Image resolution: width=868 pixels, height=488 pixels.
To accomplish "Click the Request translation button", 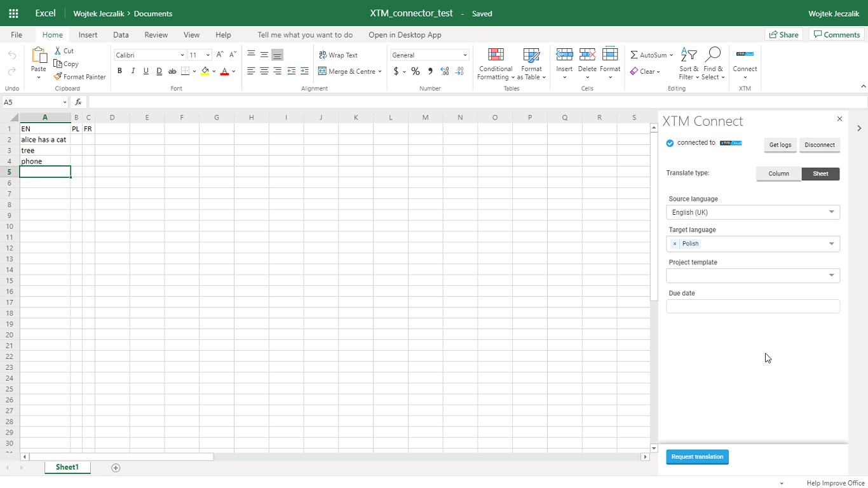I will [697, 457].
